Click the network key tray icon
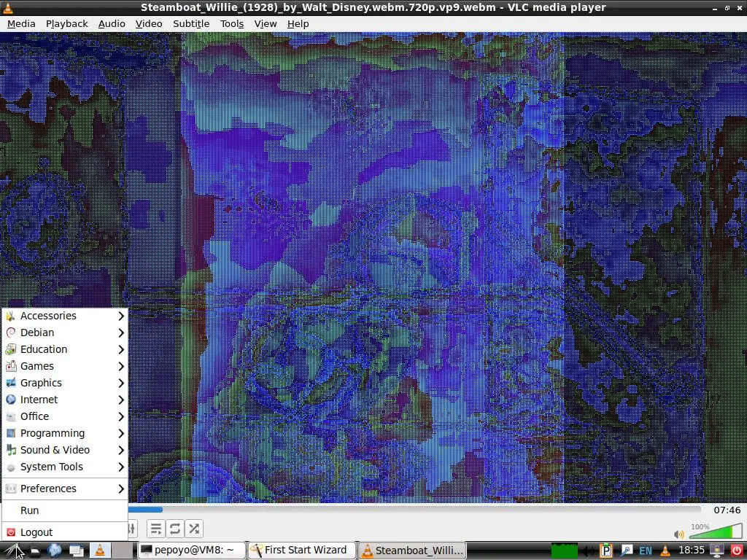Viewport: 747px width, 560px height. tap(625, 551)
